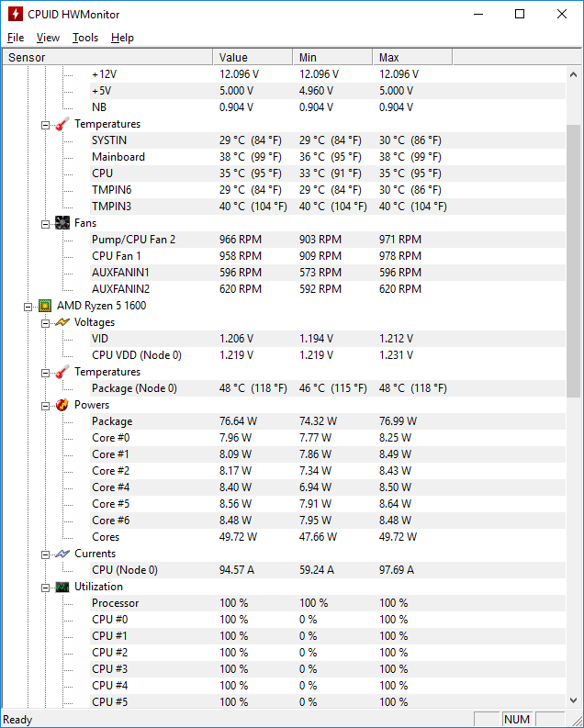Open the View menu
The height and width of the screenshot is (728, 584).
pos(48,38)
